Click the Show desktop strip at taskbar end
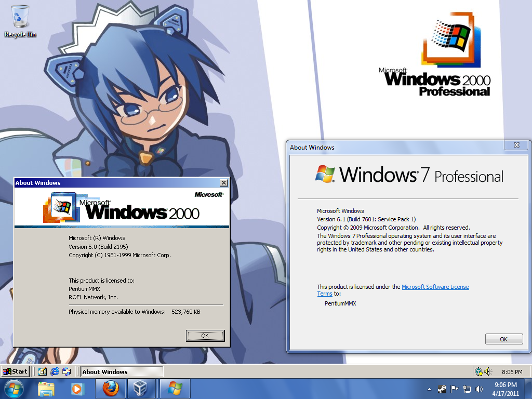Viewport: 532px width, 399px height. [x=529, y=389]
